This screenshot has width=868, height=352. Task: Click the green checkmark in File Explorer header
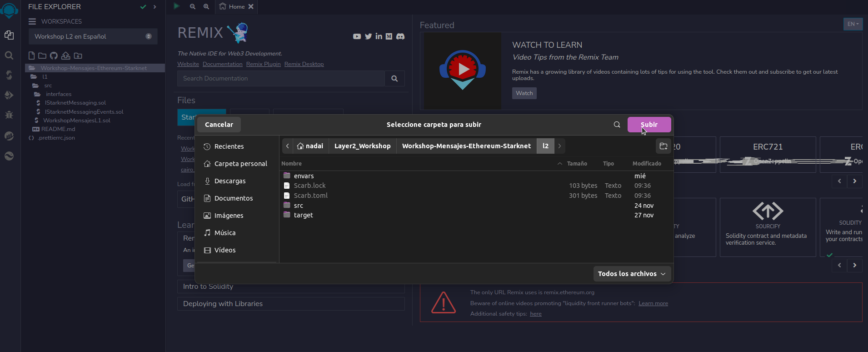pyautogui.click(x=143, y=7)
